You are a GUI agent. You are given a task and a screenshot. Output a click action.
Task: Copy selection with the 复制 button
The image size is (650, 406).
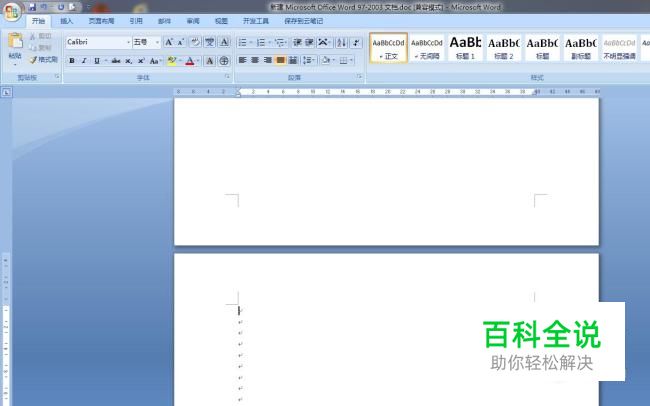pyautogui.click(x=41, y=48)
